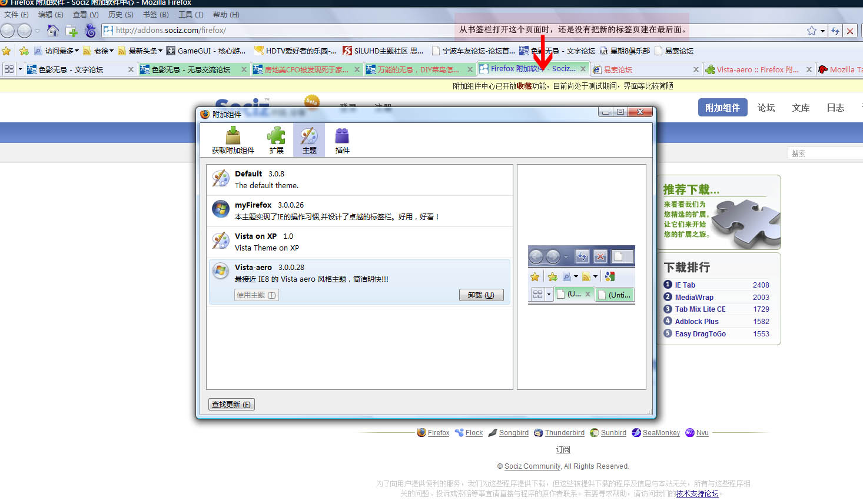Open the 附加组件 navigation button on Sociz
Viewport: 863px width, 504px height.
722,108
